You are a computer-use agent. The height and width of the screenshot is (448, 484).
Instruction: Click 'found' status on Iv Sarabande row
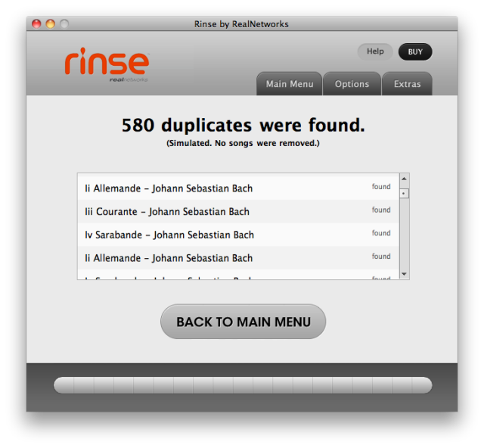click(381, 233)
